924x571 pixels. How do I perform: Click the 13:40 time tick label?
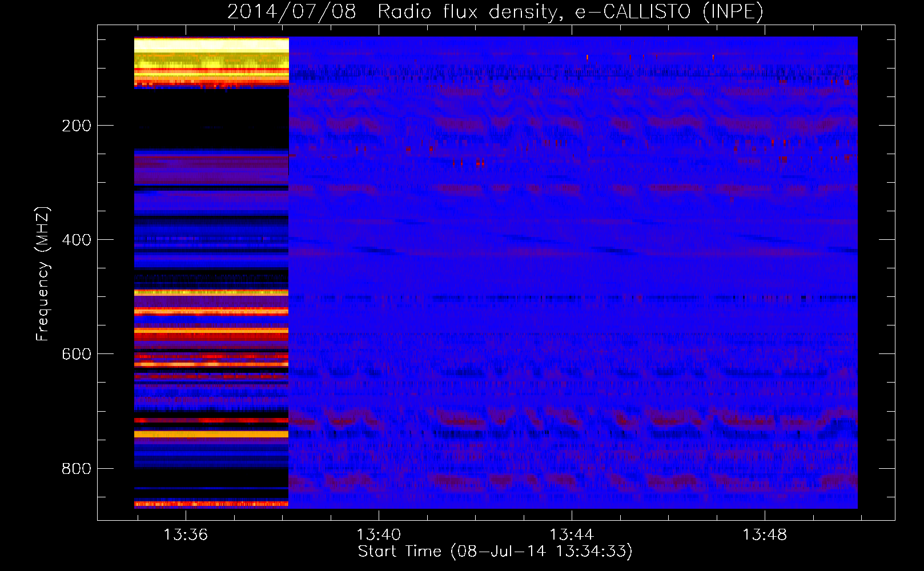(x=379, y=535)
